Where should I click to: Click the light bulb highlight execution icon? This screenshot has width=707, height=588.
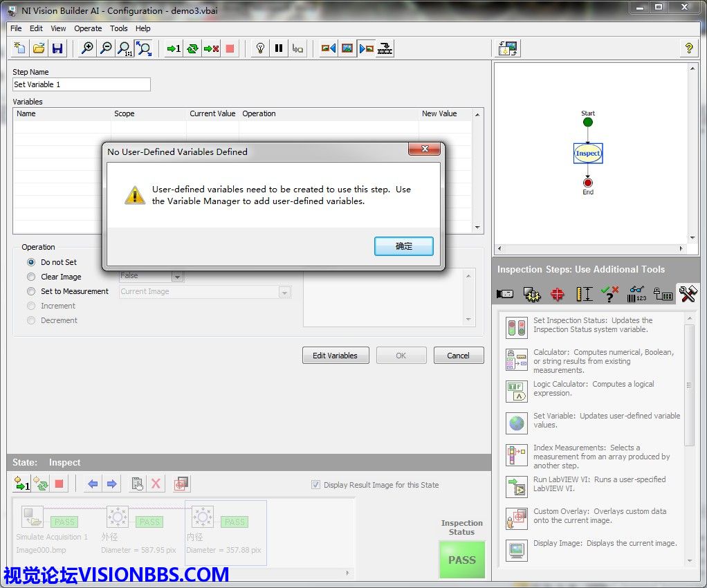(260, 48)
